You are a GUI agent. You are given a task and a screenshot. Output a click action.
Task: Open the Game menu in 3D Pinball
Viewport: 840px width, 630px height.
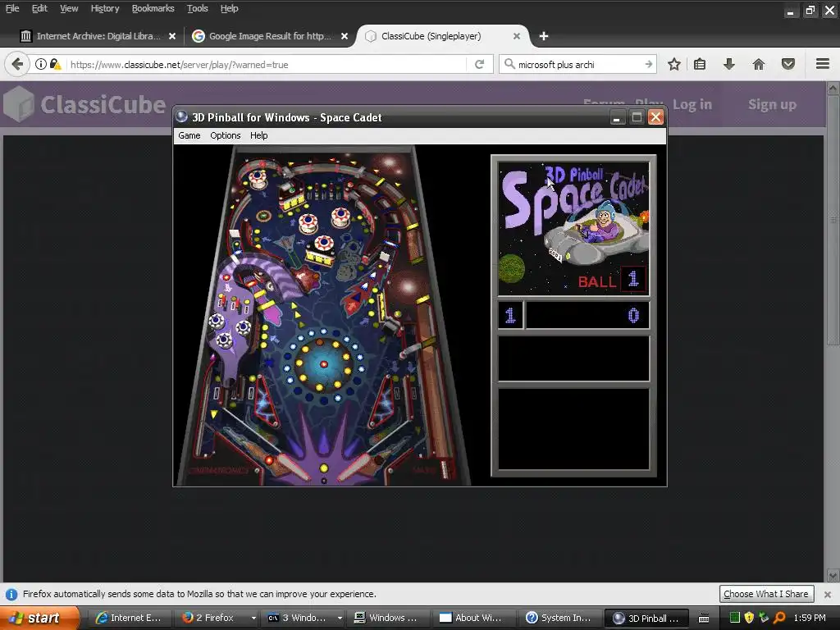189,135
